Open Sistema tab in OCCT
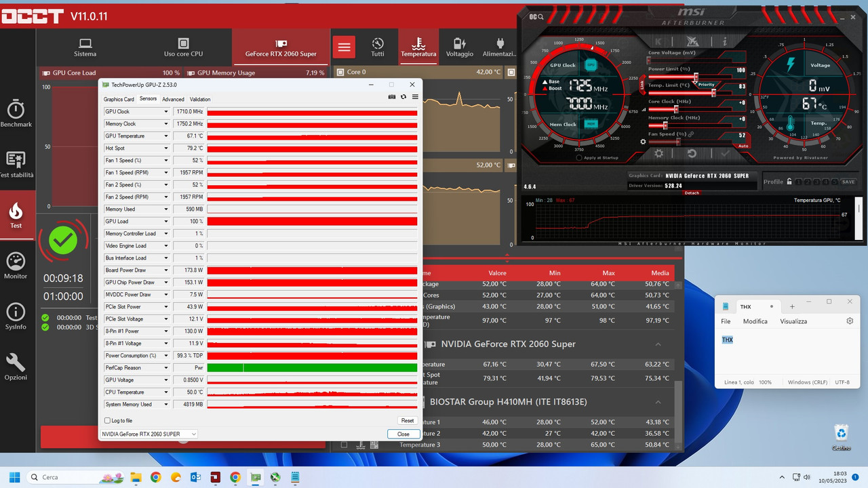 click(85, 47)
